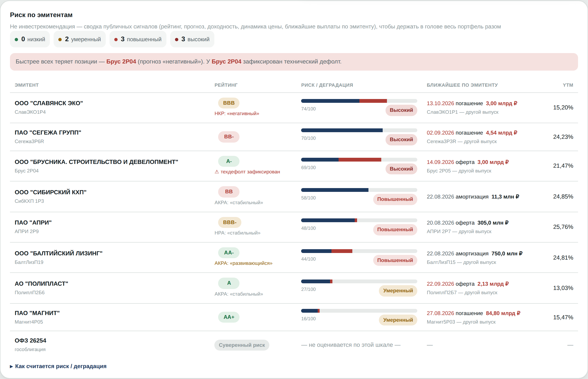Click the "25,76%" YTM value
This screenshot has width=588, height=379.
click(563, 227)
